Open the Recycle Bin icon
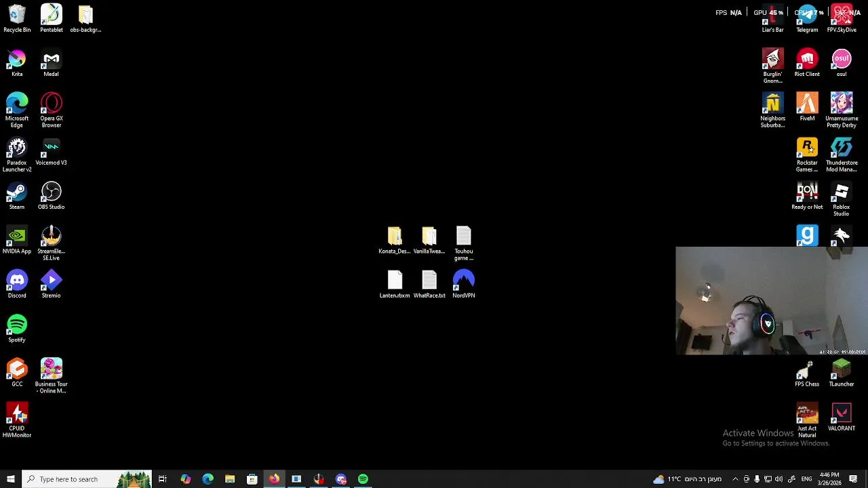Screen dimensions: 868x488 (x=17, y=18)
